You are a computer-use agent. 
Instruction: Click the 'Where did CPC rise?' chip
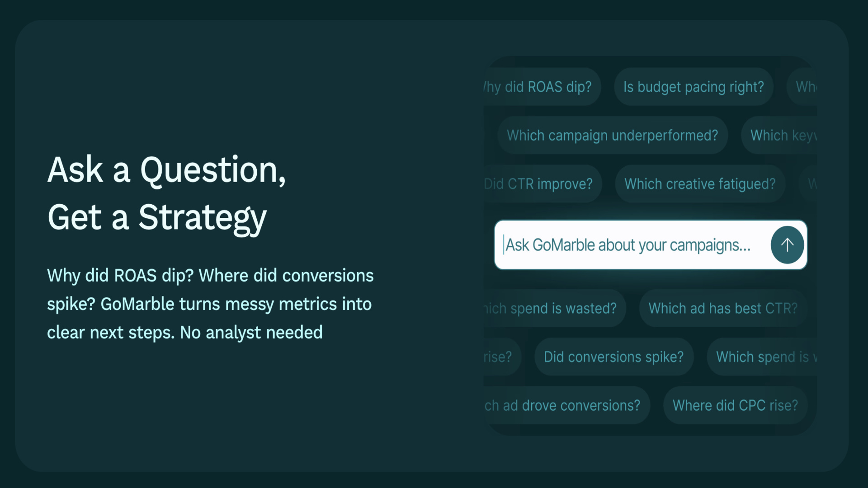[735, 405]
